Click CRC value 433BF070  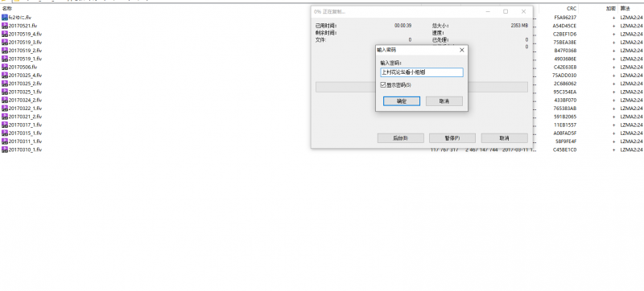tap(565, 100)
